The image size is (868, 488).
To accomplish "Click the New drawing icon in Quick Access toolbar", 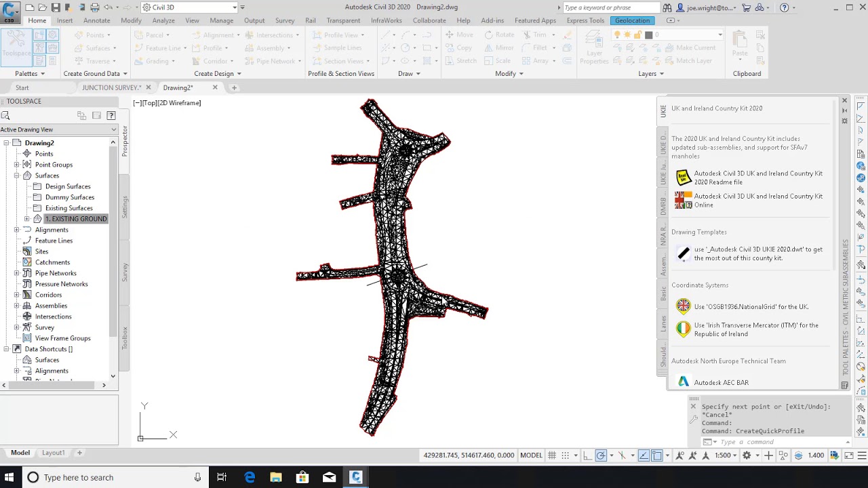I will click(30, 7).
